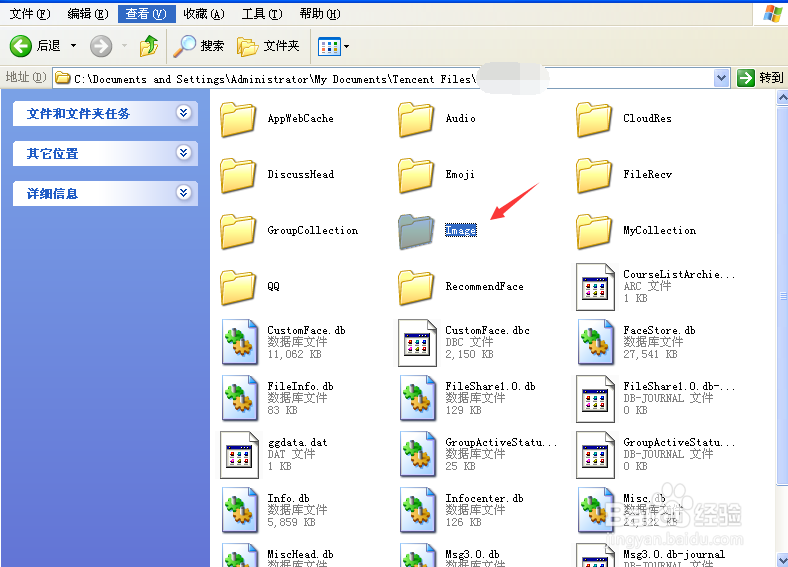This screenshot has height=567, width=788.
Task: Click the Msg3.0.db-journal file name
Action: (674, 554)
